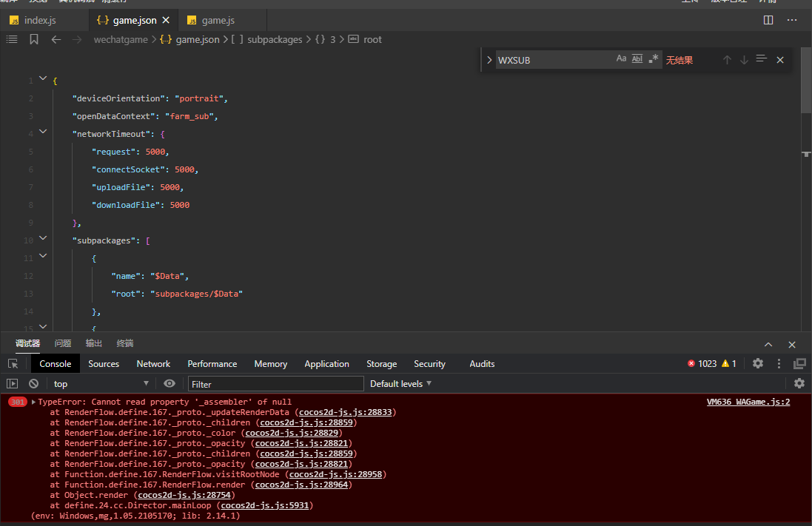Viewport: 812px width, 526px height.
Task: Click the navigate back arrow
Action: pos(56,39)
